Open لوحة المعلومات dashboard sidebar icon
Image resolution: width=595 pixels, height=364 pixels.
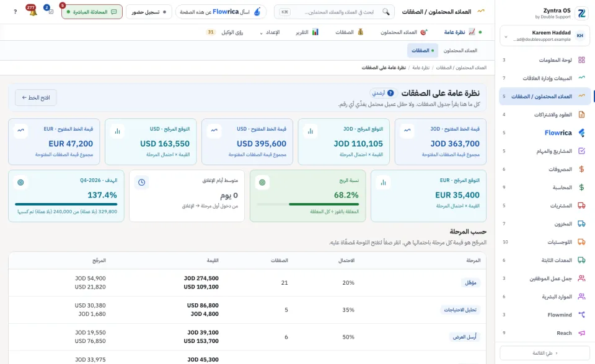coord(581,60)
